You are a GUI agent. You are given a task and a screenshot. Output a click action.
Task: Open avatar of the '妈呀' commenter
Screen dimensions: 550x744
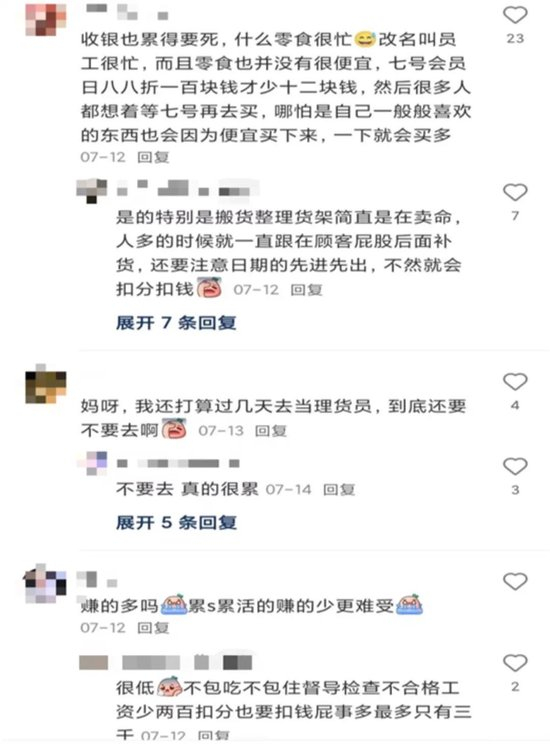[46, 384]
